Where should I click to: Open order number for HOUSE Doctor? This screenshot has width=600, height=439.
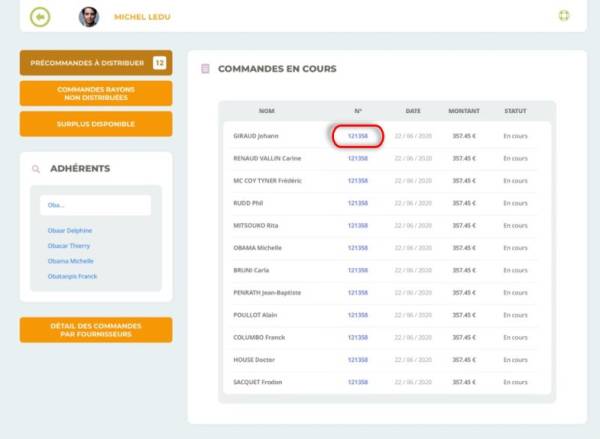click(x=358, y=360)
